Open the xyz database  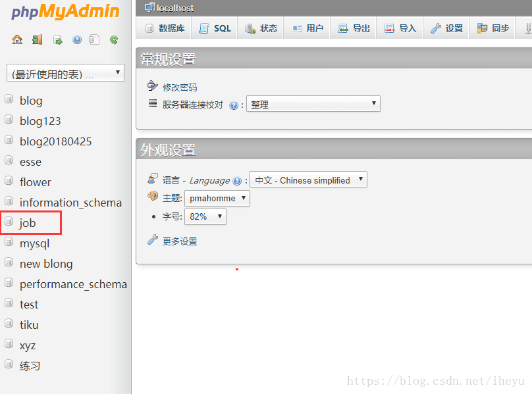coord(28,345)
